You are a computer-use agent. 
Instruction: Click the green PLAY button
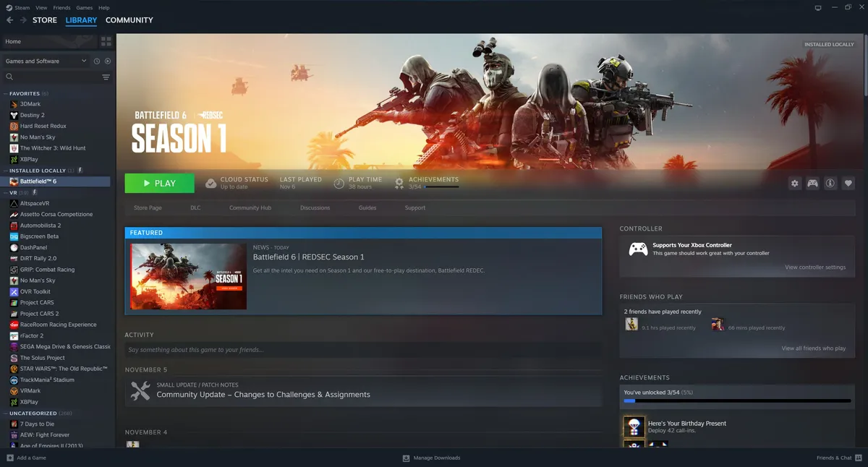point(159,184)
